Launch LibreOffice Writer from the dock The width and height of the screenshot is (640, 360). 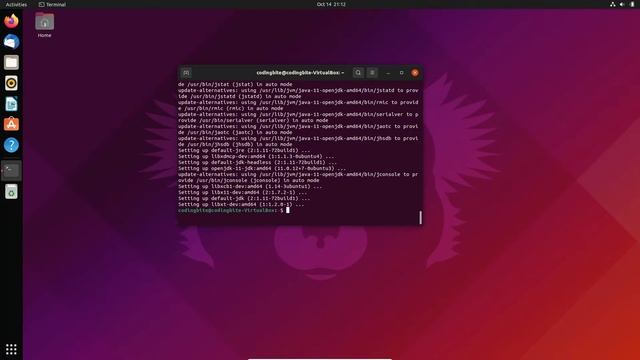[11, 104]
